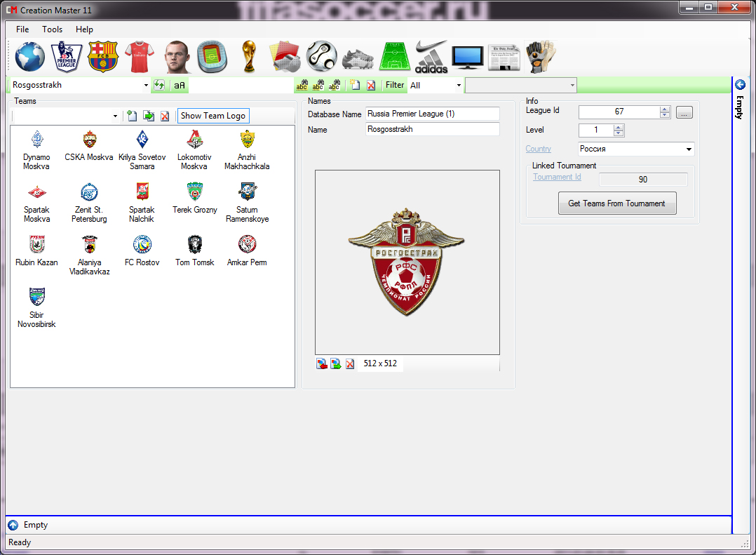Click the blue arrow in bottom Empty panel
The width and height of the screenshot is (756, 555).
[x=13, y=525]
